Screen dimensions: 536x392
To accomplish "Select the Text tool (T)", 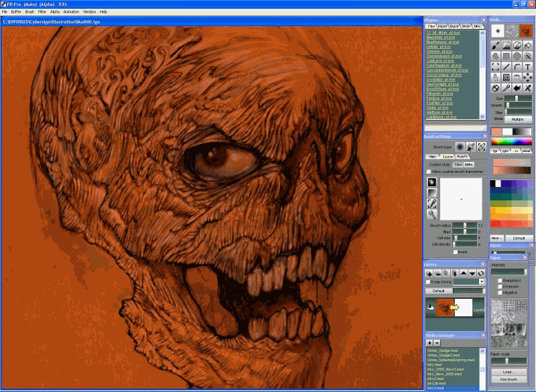I will coord(527,66).
